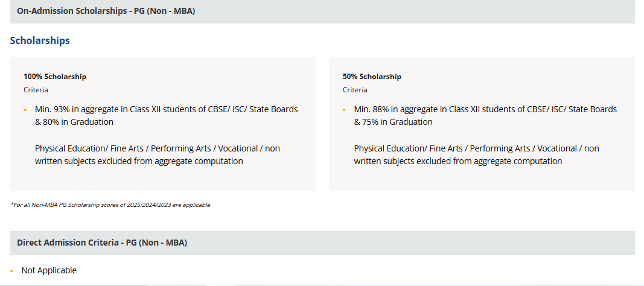The width and height of the screenshot is (644, 286).
Task: Click the Non-MBA PG scholarship scores footnote
Action: [110, 205]
